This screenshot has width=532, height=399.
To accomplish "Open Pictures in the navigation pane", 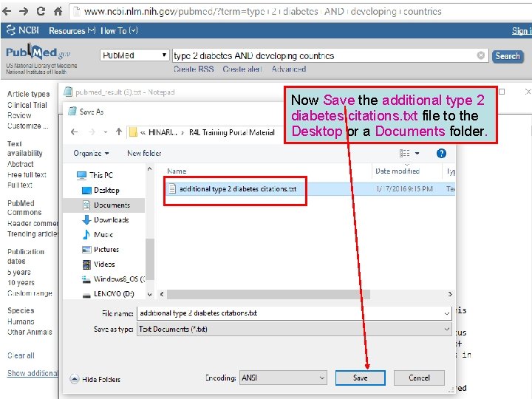I will (x=100, y=250).
